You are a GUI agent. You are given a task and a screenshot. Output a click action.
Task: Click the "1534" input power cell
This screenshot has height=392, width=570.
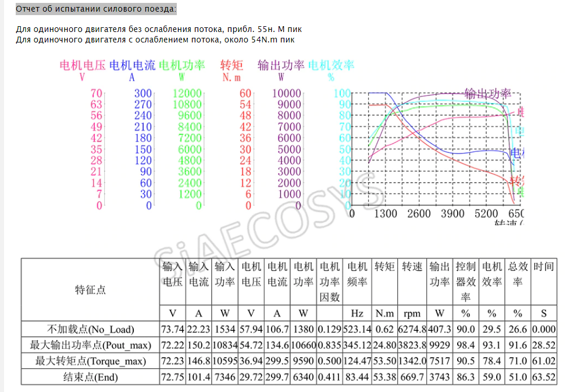click(x=225, y=329)
